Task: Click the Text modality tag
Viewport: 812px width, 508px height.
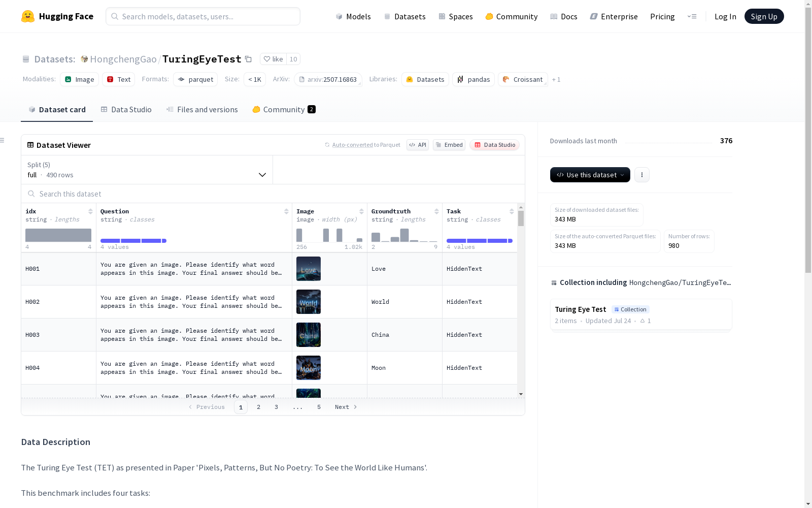Action: click(119, 79)
